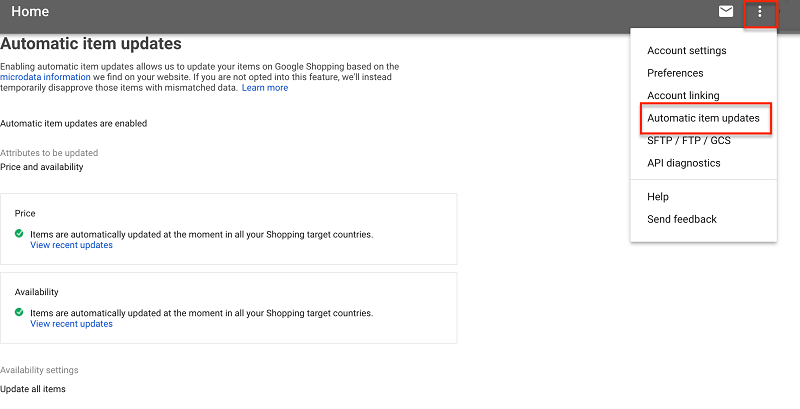Click the Learn more link
The image size is (800, 409).
point(264,88)
